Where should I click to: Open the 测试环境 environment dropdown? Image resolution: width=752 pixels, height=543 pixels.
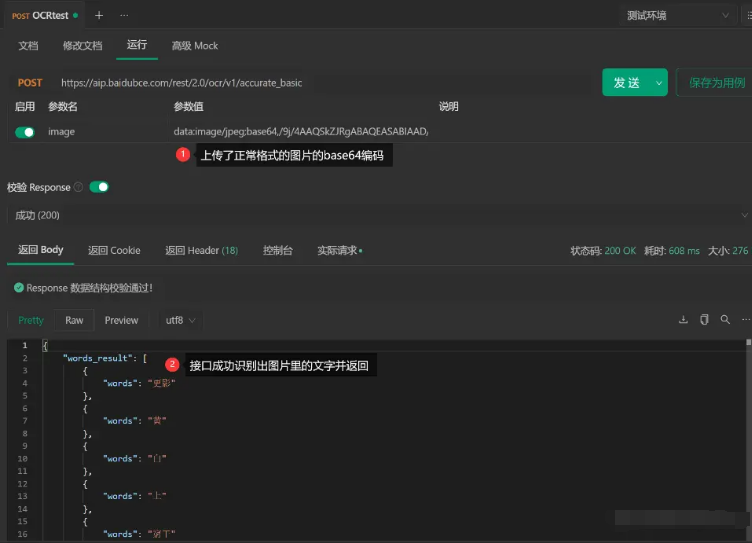[678, 15]
